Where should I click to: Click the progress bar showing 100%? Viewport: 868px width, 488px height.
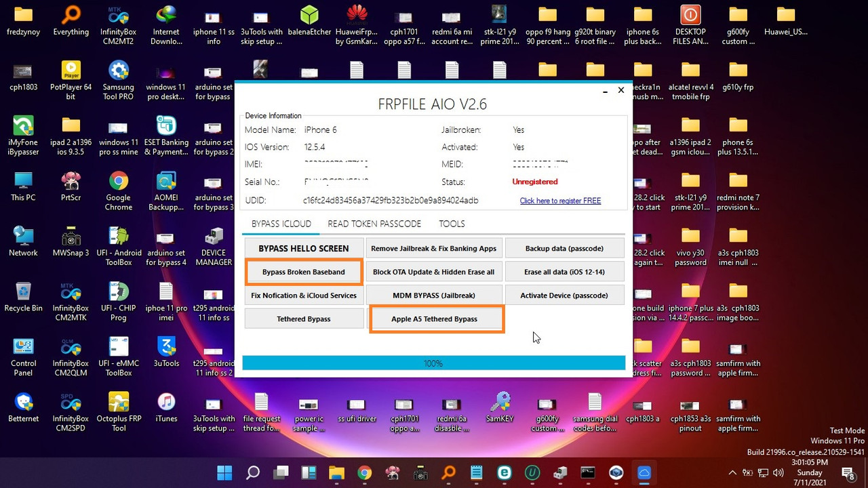[x=433, y=363]
